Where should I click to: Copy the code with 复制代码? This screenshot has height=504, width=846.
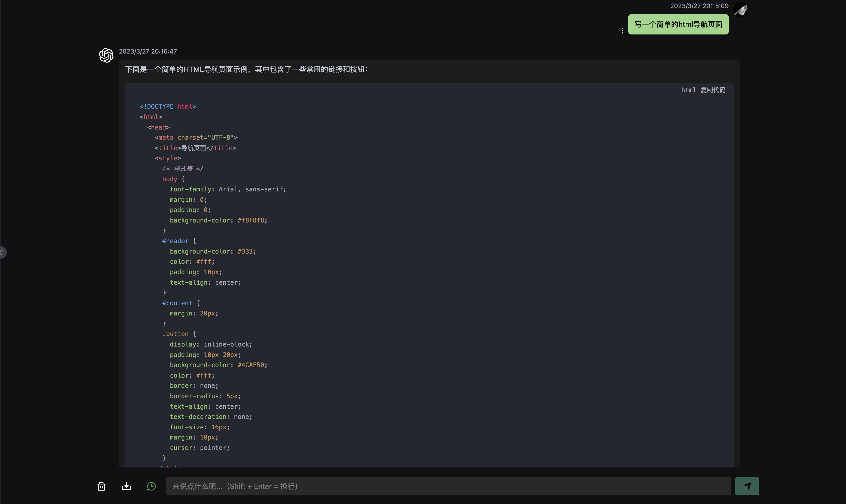pyautogui.click(x=713, y=90)
